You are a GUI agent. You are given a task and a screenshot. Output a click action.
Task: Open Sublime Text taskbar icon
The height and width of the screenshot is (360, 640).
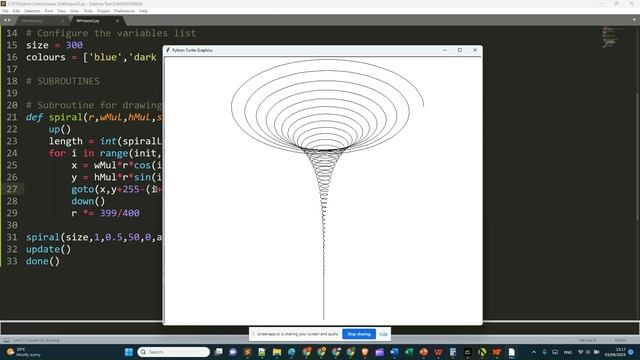pyautogui.click(x=247, y=352)
